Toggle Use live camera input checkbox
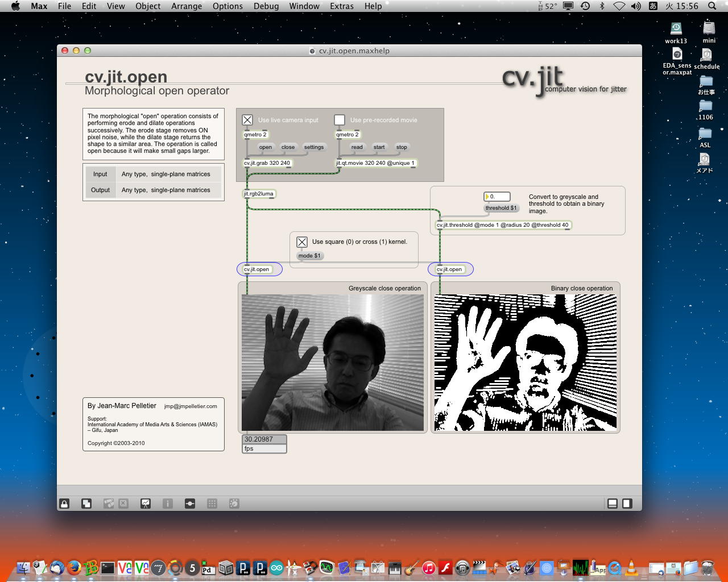 [247, 120]
